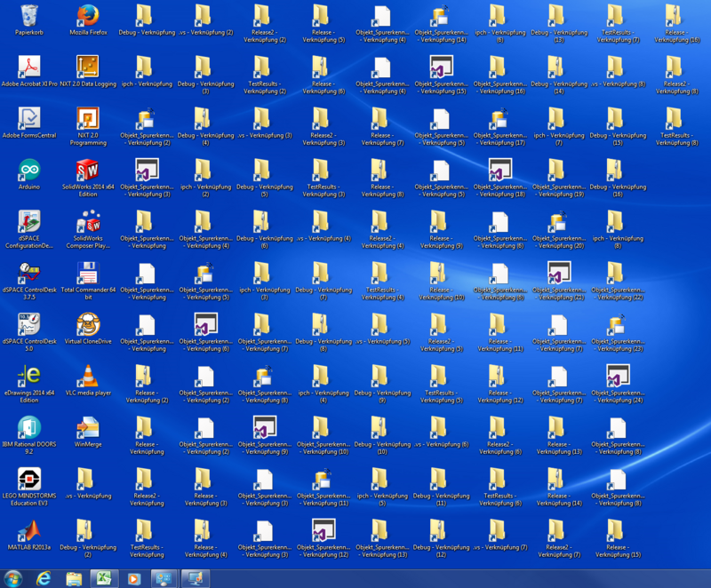The width and height of the screenshot is (711, 588).
Task: Open dSPACE ControlDesk 5.0 shortcut
Action: (28, 325)
